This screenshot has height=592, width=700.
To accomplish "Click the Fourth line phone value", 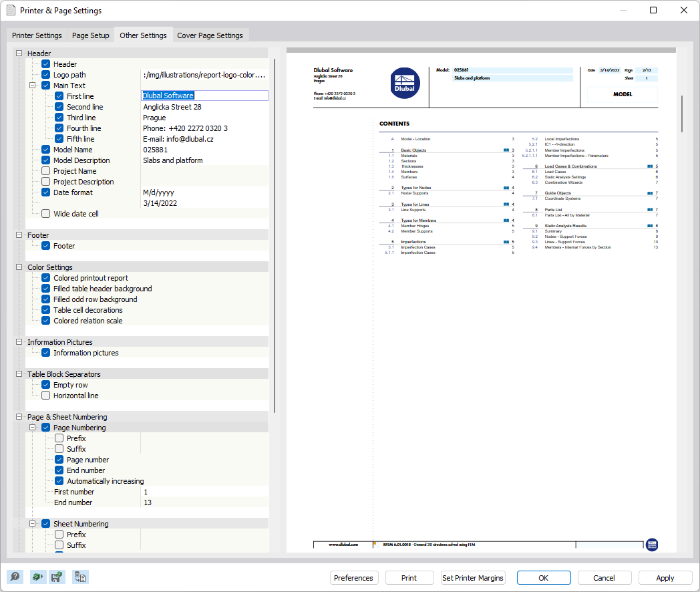I will (185, 128).
